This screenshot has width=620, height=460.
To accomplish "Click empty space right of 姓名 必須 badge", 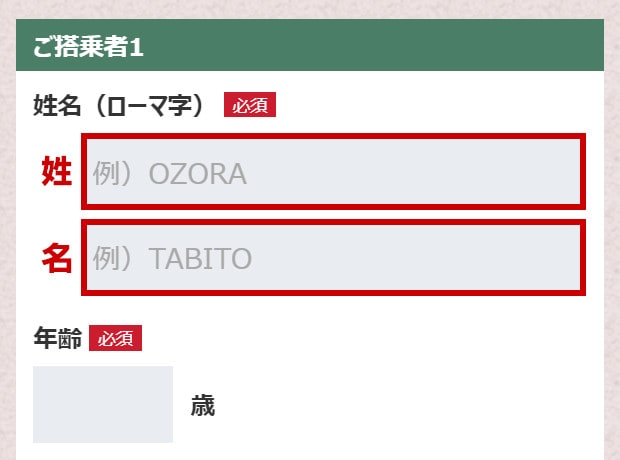I will tap(430, 105).
